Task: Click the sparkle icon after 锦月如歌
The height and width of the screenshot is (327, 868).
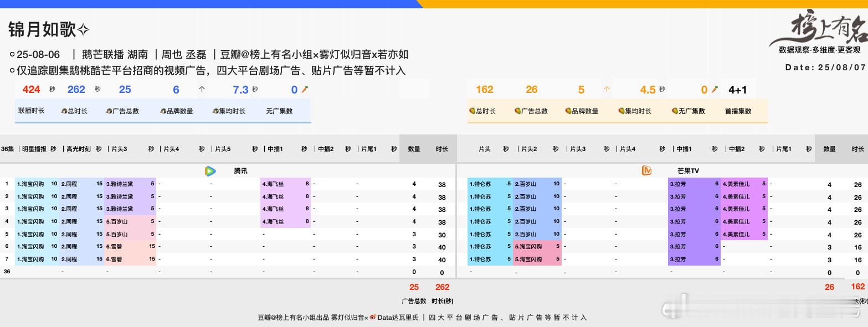Action: point(84,29)
